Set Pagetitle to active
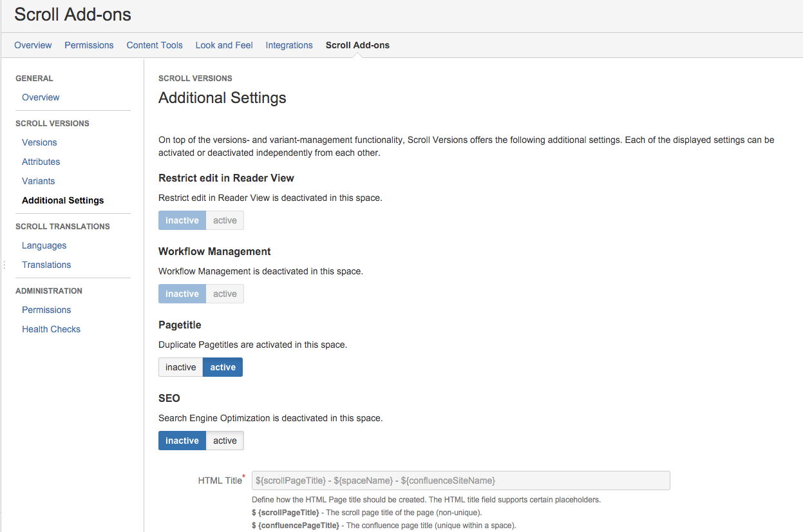 (x=223, y=367)
